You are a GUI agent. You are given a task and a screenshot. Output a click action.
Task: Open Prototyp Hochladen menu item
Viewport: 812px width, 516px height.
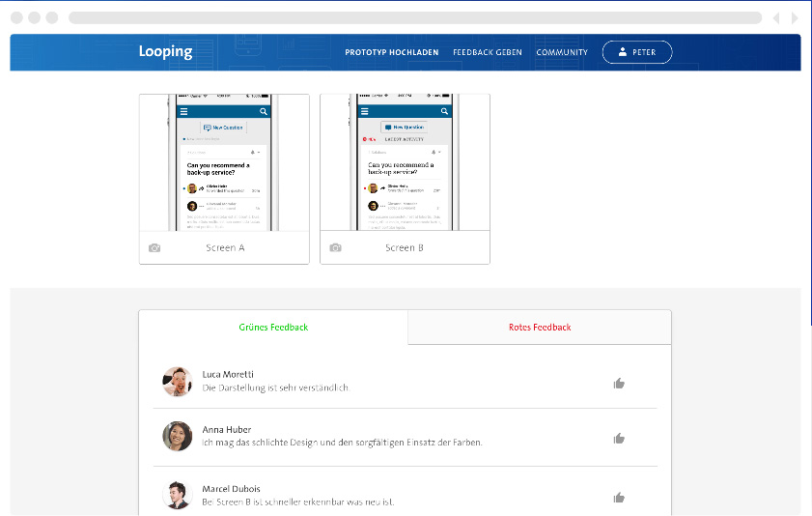pos(391,52)
